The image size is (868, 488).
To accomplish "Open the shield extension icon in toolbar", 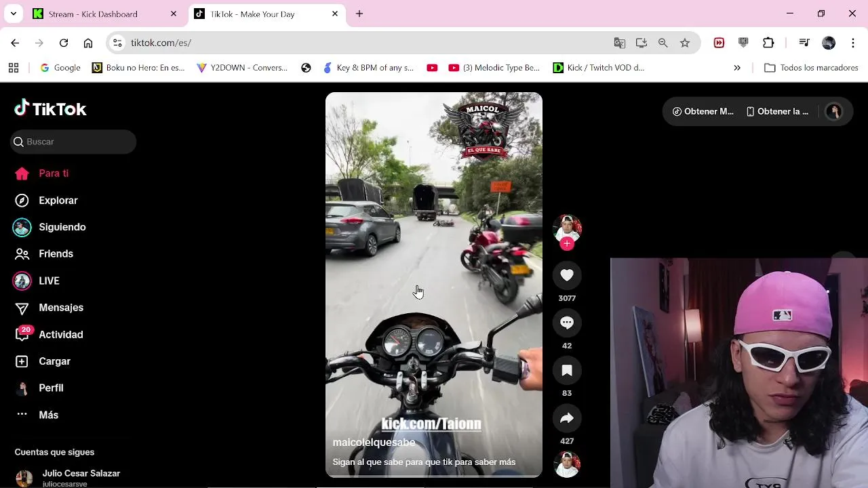I will pyautogui.click(x=743, y=43).
